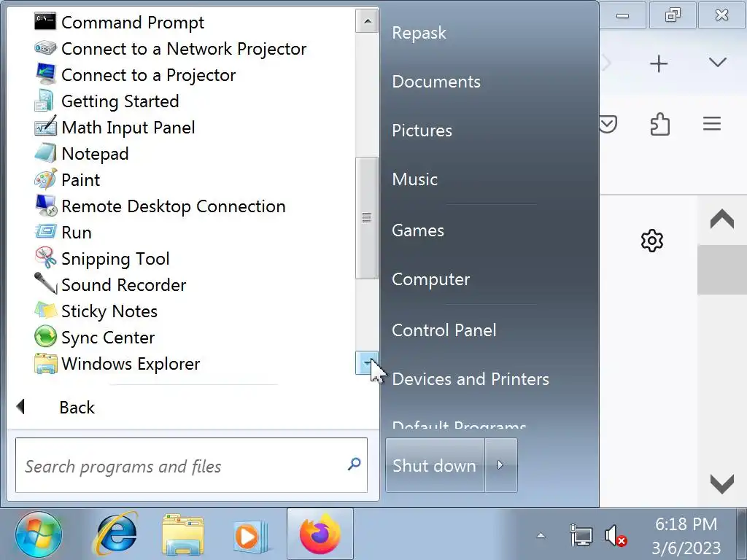The image size is (747, 560).
Task: Open the Notepad icon
Action: [45, 153]
